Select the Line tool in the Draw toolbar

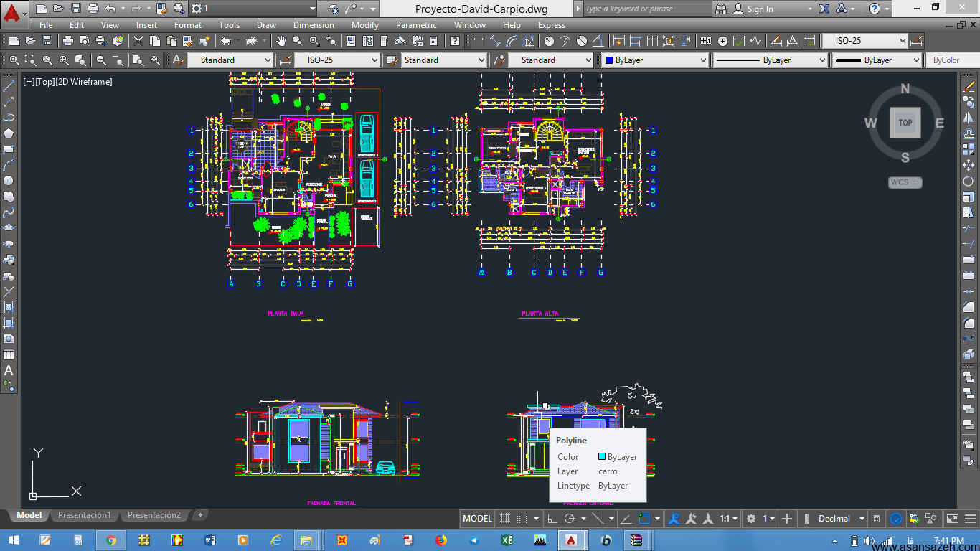[x=9, y=86]
